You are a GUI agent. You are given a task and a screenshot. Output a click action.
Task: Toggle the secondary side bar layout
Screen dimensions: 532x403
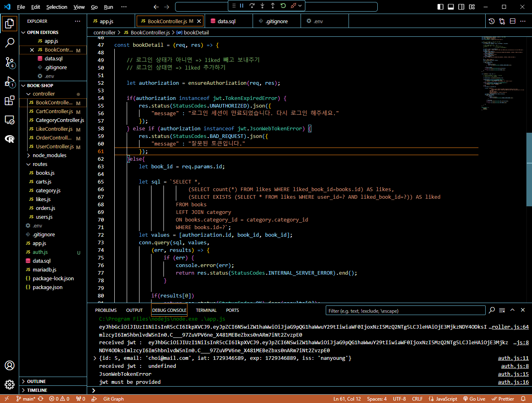pos(461,7)
